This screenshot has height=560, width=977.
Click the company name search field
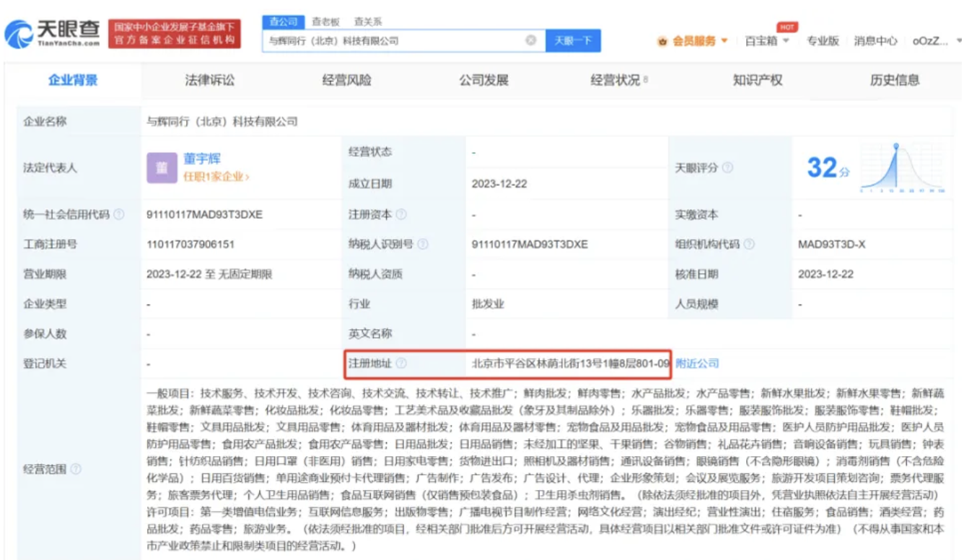tap(393, 41)
